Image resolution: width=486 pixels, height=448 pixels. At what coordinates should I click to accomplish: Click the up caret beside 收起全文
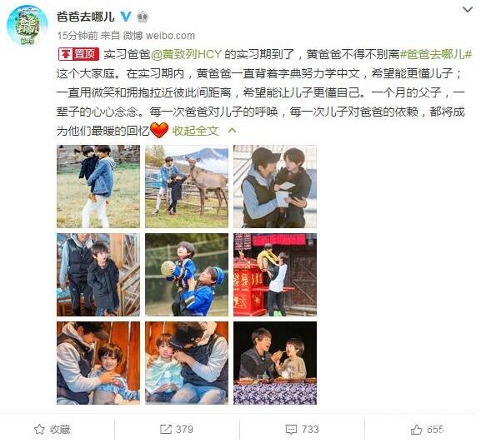(x=232, y=131)
